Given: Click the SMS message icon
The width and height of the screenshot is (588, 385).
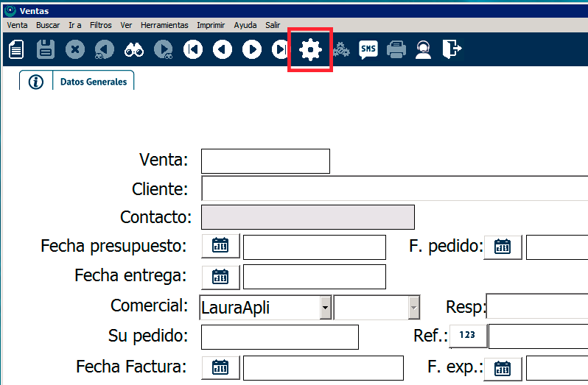Looking at the screenshot, I should tap(368, 49).
